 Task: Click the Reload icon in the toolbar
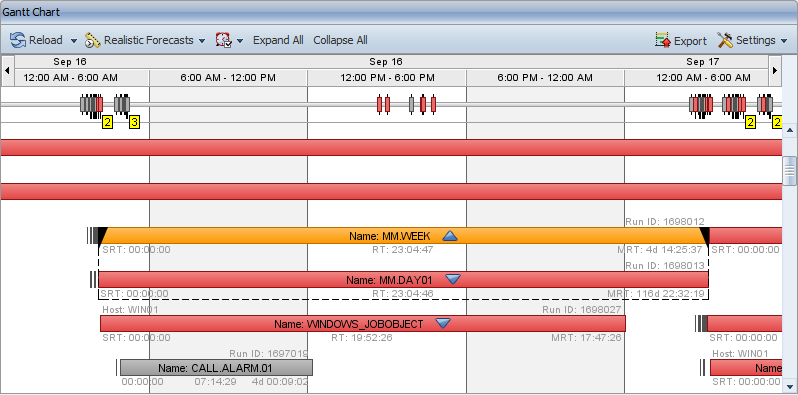tap(17, 40)
